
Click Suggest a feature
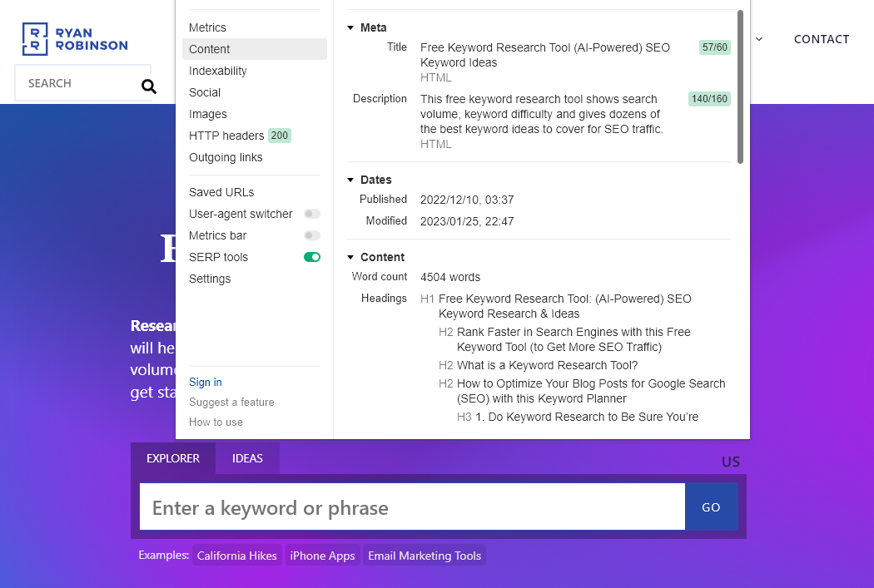231,402
